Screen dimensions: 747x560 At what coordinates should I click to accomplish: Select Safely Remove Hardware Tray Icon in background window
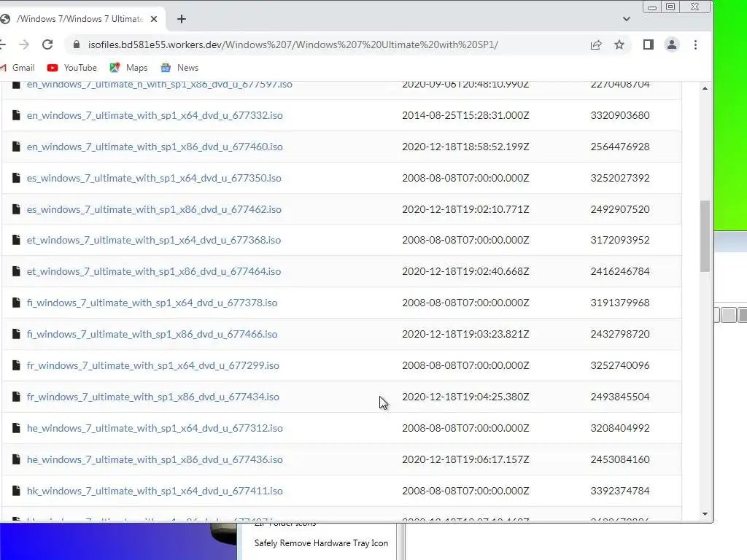click(x=321, y=543)
